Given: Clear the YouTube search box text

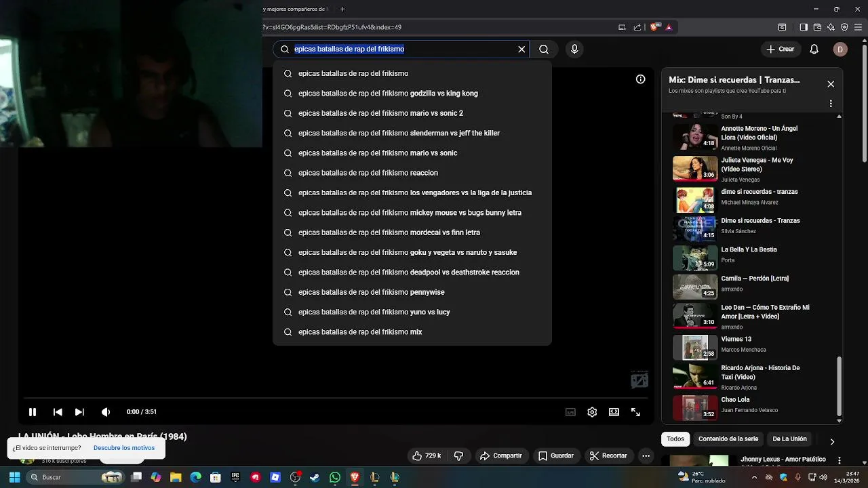Looking at the screenshot, I should pyautogui.click(x=521, y=49).
